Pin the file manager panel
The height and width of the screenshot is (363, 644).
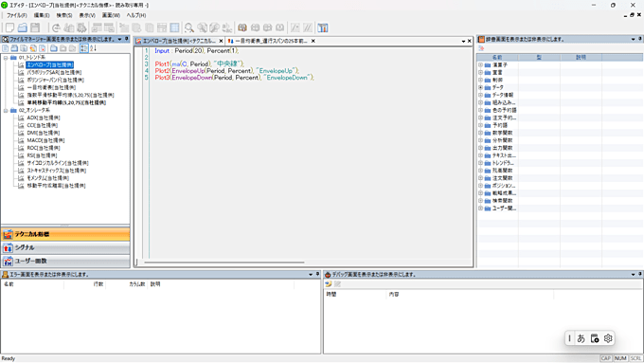127,39
